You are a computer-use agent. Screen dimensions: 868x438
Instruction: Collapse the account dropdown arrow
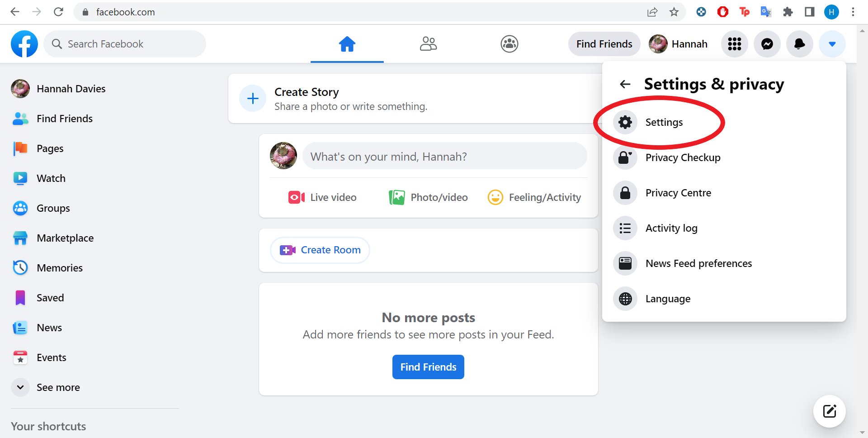tap(832, 44)
